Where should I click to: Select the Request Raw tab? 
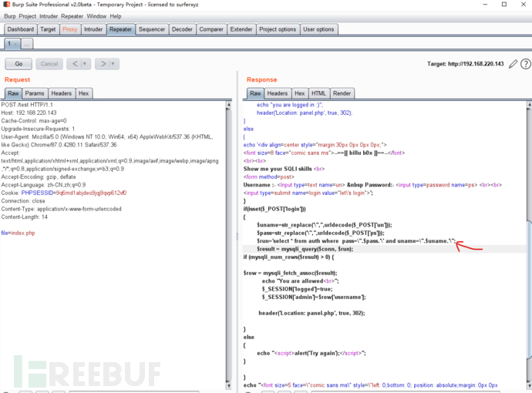pos(13,93)
